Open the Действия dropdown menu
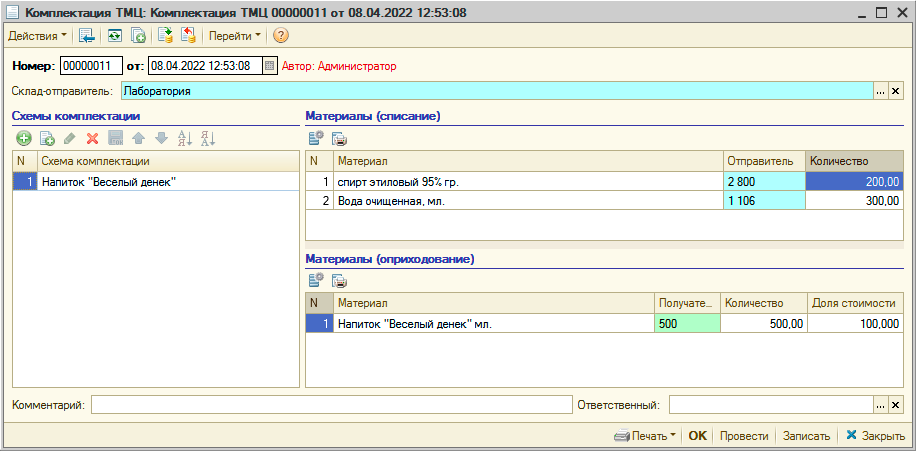Image resolution: width=916 pixels, height=451 pixels. click(37, 36)
